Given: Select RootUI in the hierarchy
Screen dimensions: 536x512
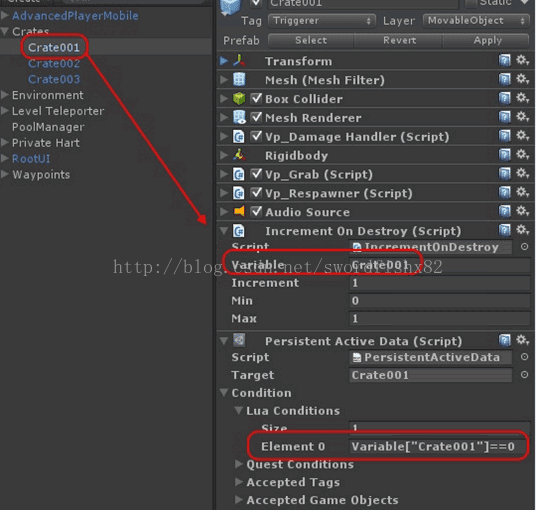Looking at the screenshot, I should (x=31, y=159).
